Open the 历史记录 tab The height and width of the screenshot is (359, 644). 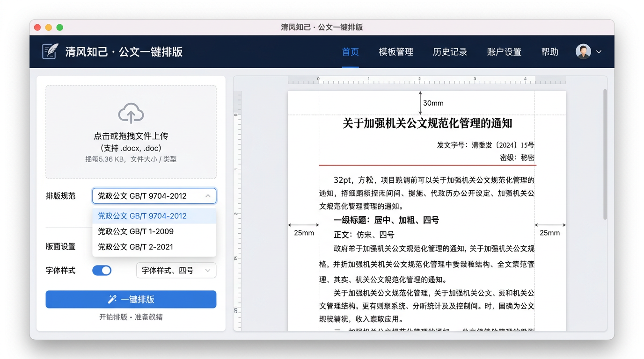point(450,52)
